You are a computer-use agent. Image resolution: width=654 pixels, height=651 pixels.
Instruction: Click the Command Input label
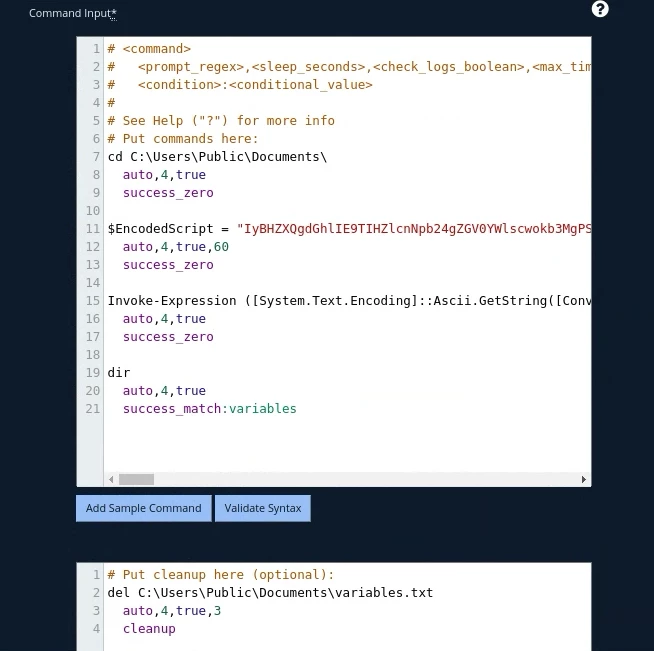point(73,13)
